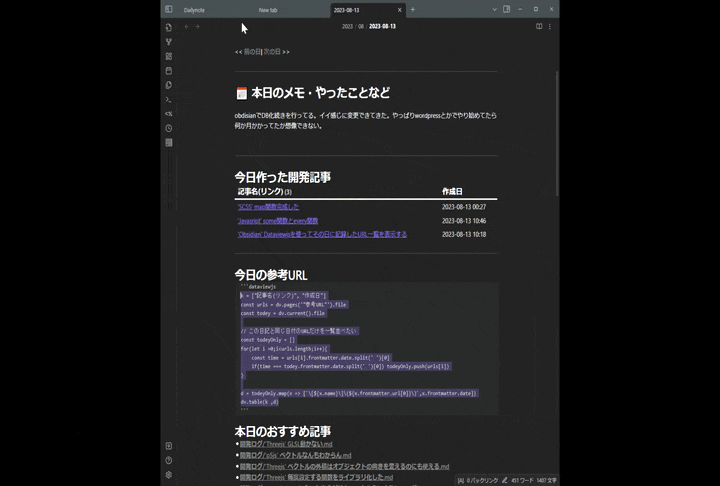Viewport: 720px width, 486px height.
Task: Open the 'Javascript' some関数とevery関数 link
Action: pos(278,221)
